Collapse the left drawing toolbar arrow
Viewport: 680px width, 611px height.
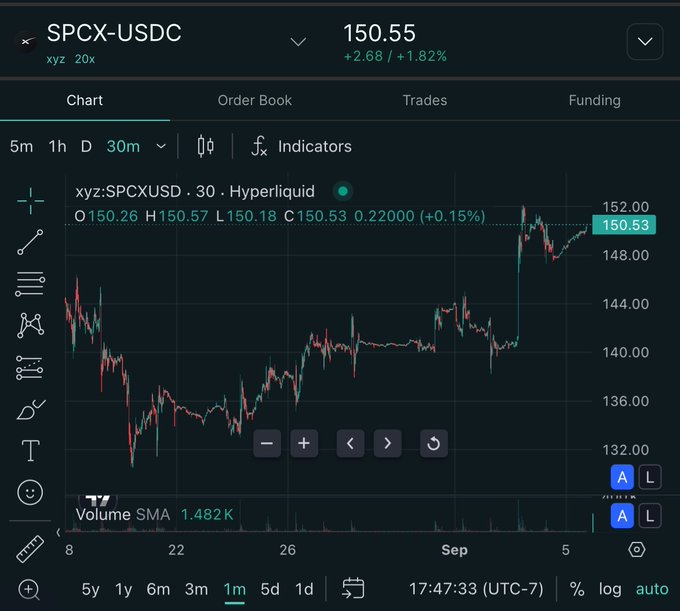[58, 532]
